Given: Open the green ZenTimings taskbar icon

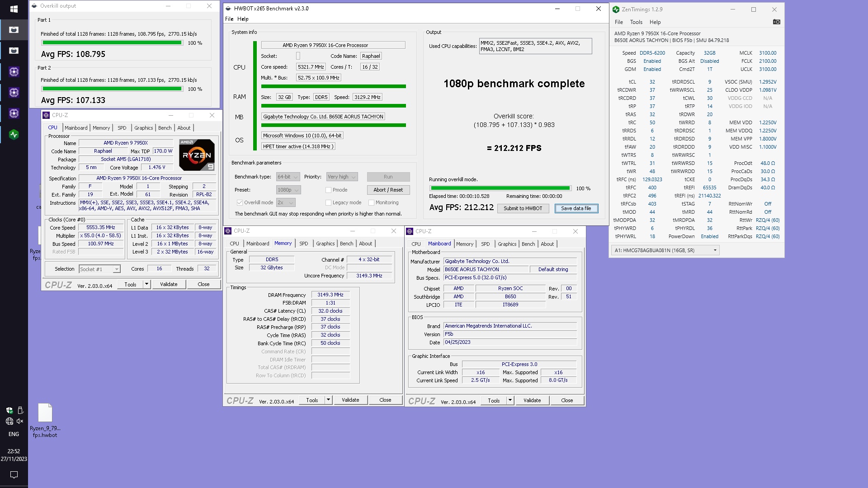Looking at the screenshot, I should [x=14, y=134].
